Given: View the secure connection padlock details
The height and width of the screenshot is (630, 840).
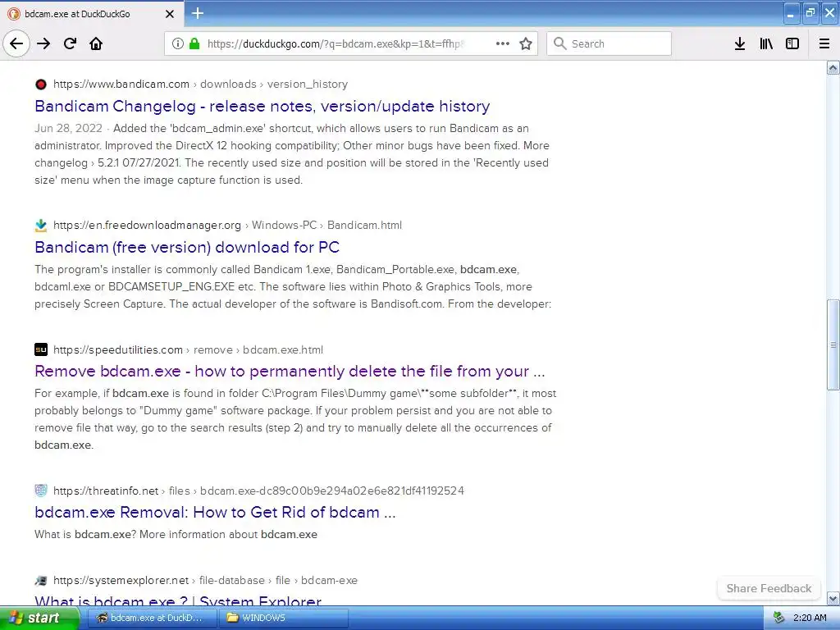Looking at the screenshot, I should (x=194, y=44).
